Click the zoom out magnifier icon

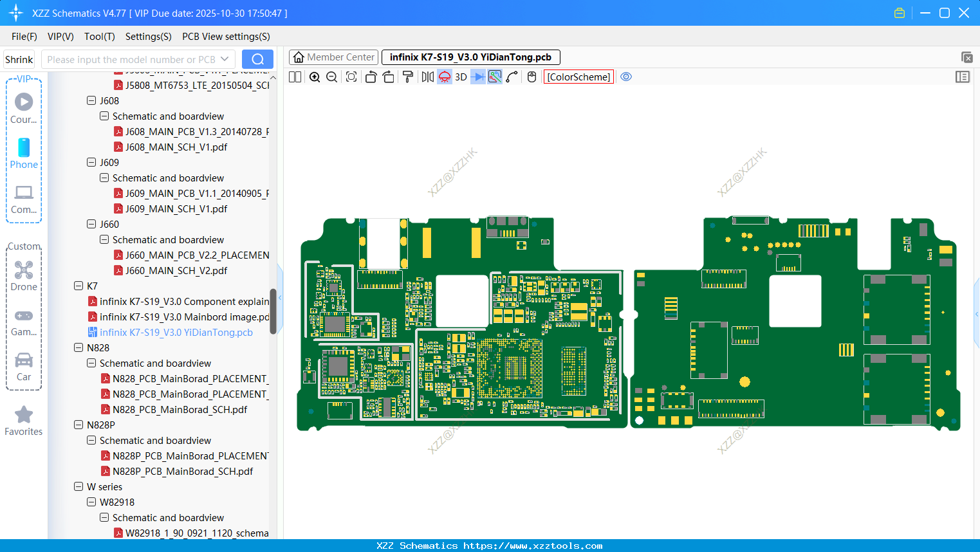click(332, 77)
